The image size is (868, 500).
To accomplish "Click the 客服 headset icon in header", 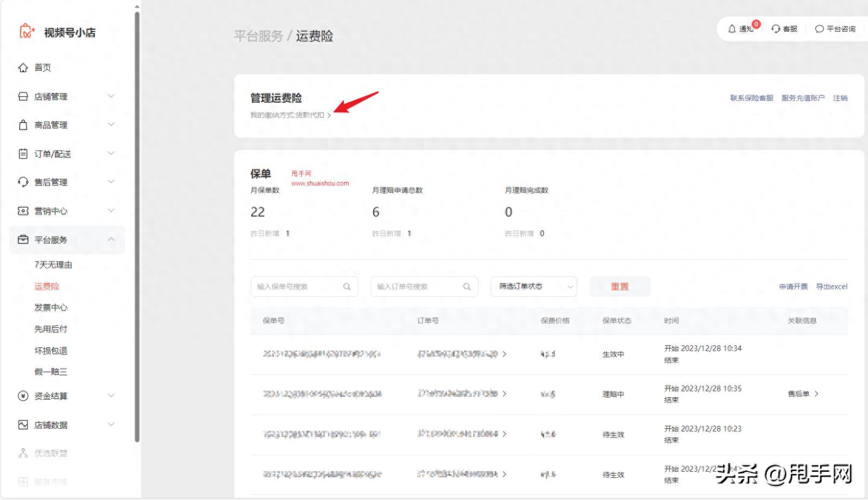I will pyautogui.click(x=776, y=29).
